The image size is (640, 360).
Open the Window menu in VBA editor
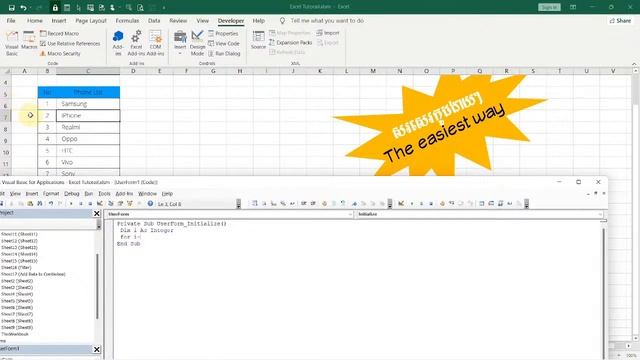(147, 193)
